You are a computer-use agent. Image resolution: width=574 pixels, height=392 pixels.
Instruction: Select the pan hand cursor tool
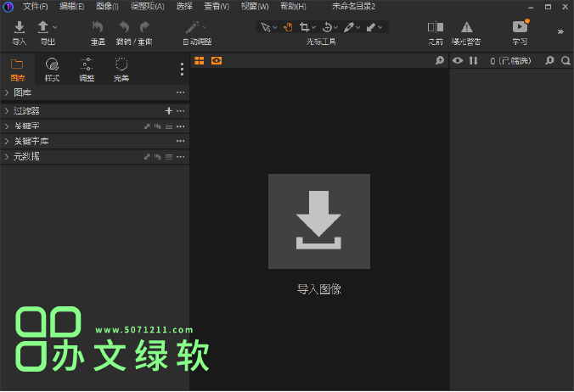point(287,27)
